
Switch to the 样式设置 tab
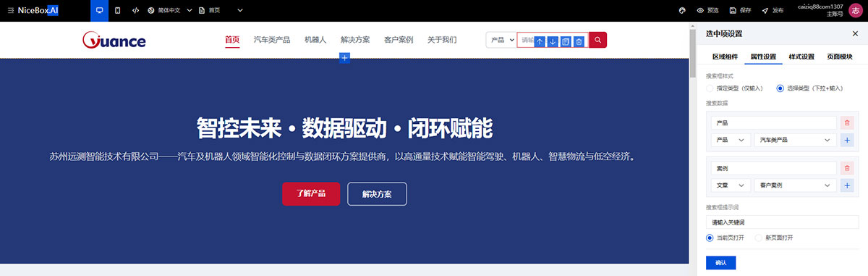click(801, 57)
